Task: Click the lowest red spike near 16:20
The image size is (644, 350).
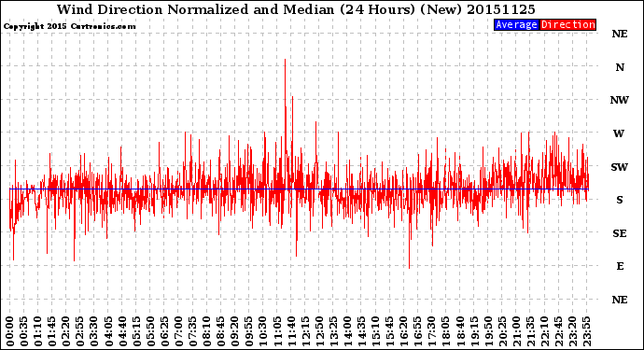Action: click(x=409, y=229)
